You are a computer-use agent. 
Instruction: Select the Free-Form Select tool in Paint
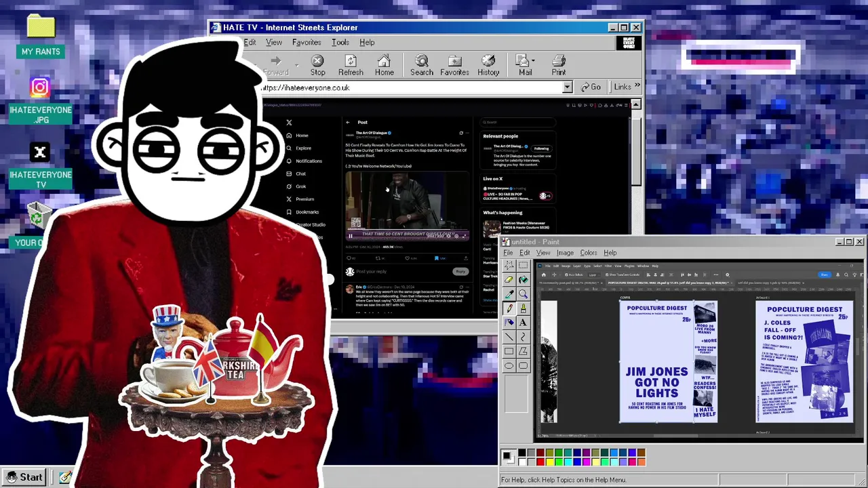pyautogui.click(x=509, y=265)
